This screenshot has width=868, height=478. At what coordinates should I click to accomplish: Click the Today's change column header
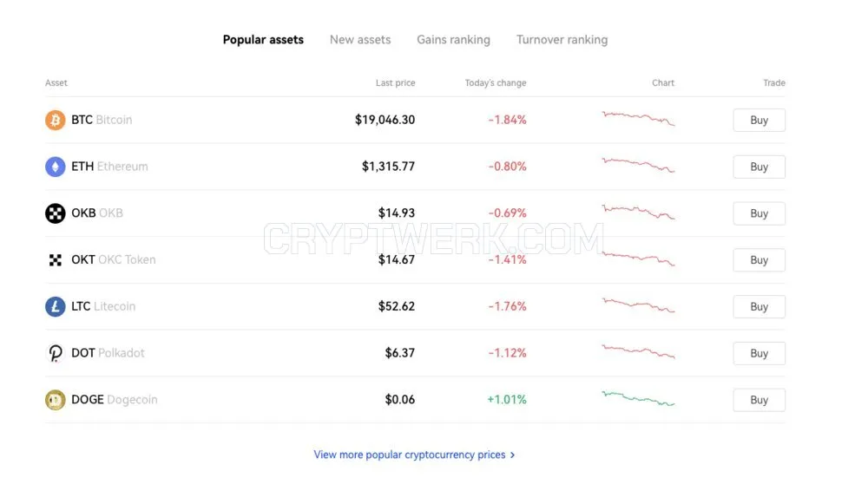click(496, 83)
